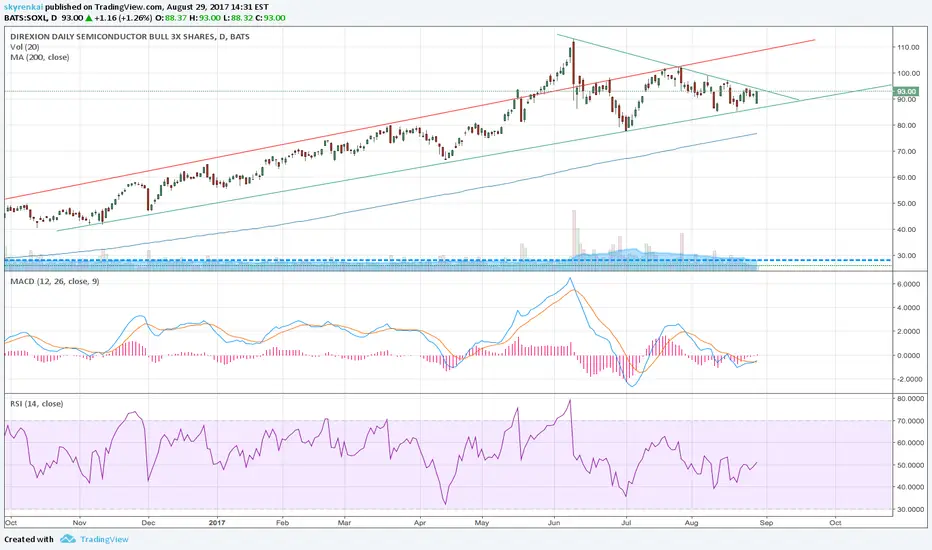Click the 70.00 price axis label
932x550 pixels.
[906, 152]
